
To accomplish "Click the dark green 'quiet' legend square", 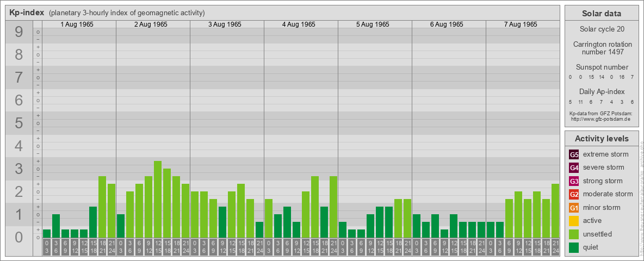I will pos(574,247).
